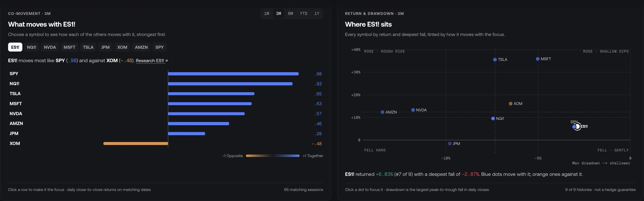This screenshot has width=644, height=201.
Task: Click the TSLA dot in scatter chart
Action: click(x=495, y=60)
